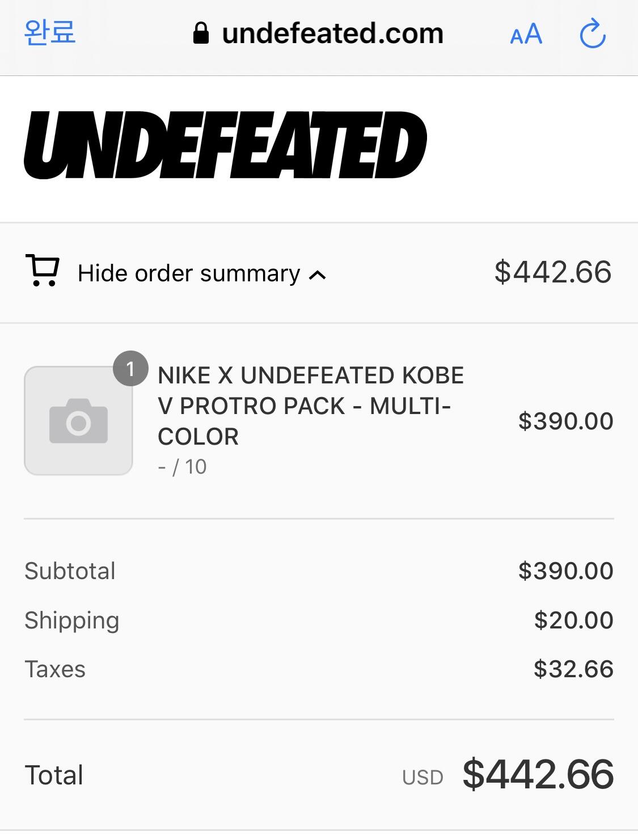This screenshot has width=638, height=840.
Task: Collapse with Hide order summary label
Action: [x=188, y=273]
